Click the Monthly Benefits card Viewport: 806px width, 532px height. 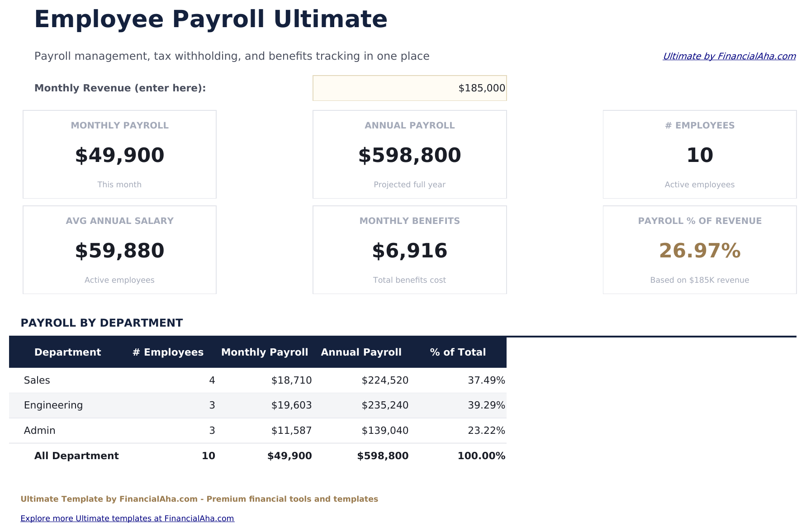point(409,250)
